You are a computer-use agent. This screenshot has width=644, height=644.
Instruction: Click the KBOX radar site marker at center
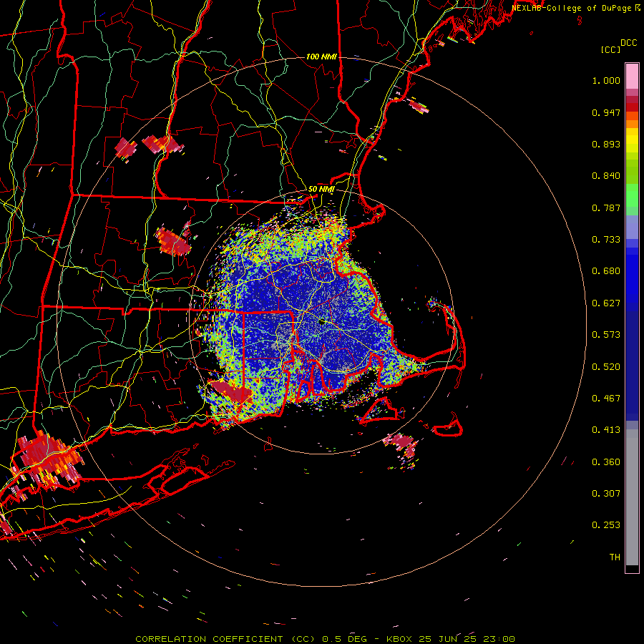pyautogui.click(x=323, y=322)
